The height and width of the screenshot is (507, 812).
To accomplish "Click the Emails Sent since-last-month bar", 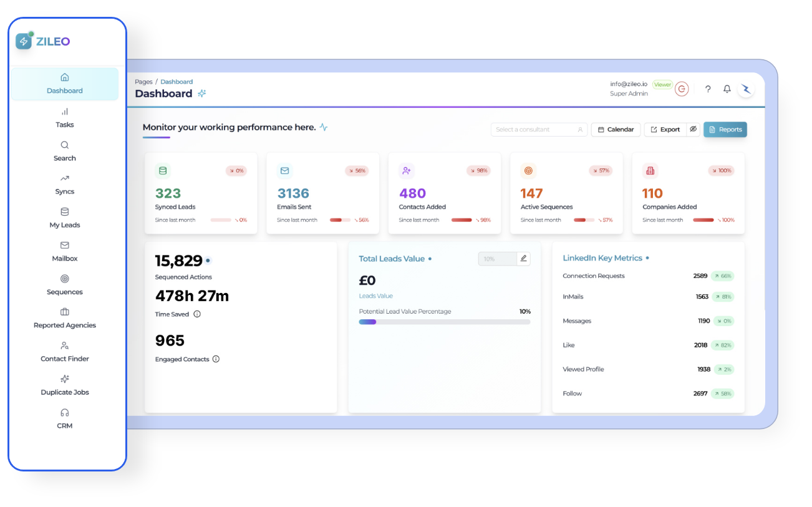I will coord(340,220).
